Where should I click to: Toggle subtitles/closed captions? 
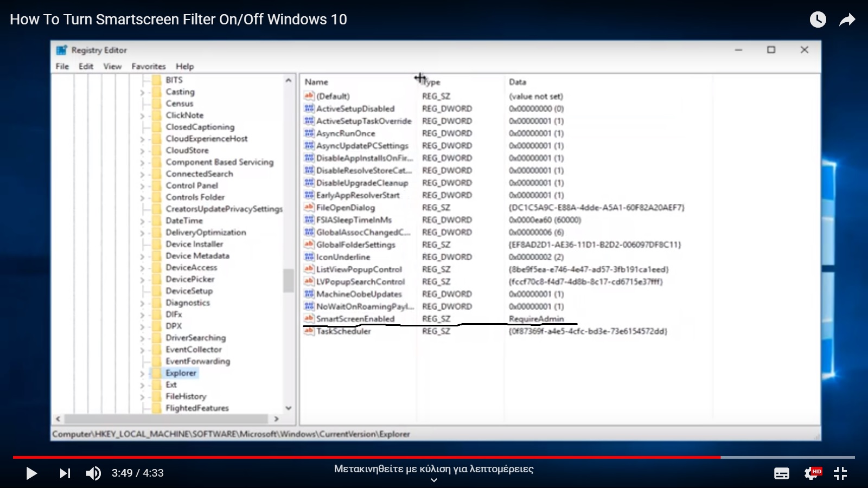(781, 473)
